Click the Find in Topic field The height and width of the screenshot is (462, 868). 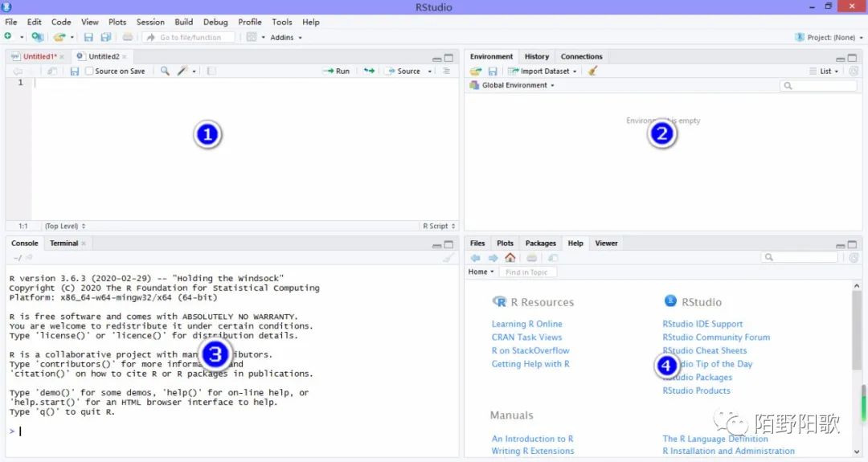pyautogui.click(x=528, y=272)
